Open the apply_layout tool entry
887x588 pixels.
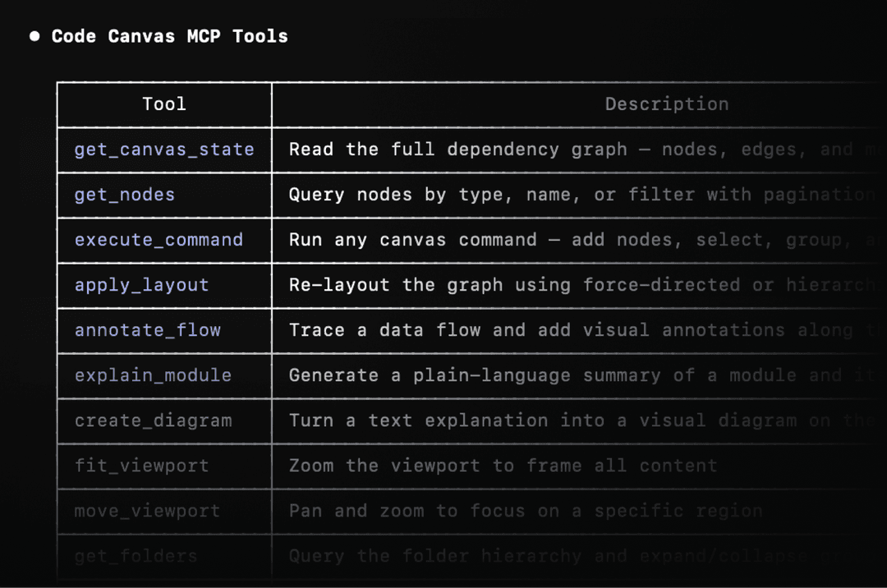point(141,285)
